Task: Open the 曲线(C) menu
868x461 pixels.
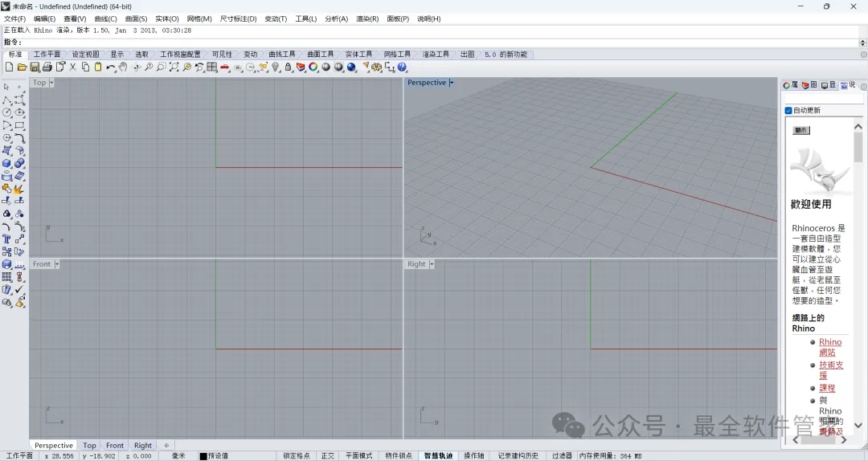Action: pyautogui.click(x=106, y=18)
